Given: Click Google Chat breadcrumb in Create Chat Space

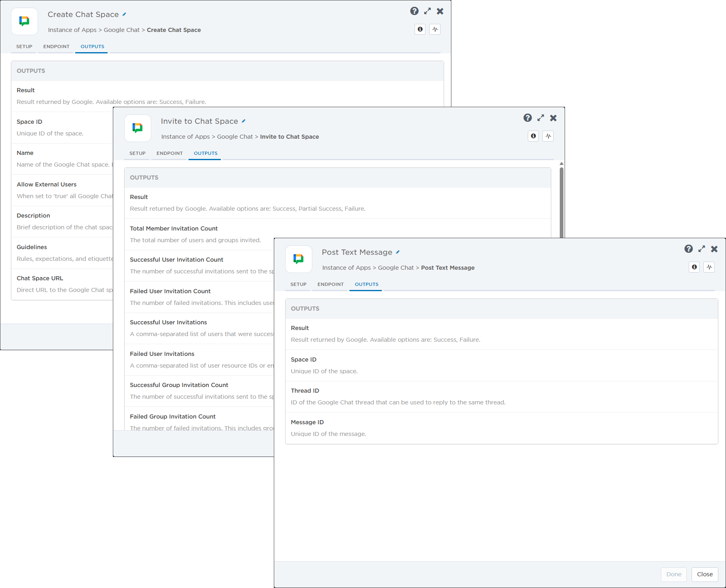Looking at the screenshot, I should click(121, 30).
